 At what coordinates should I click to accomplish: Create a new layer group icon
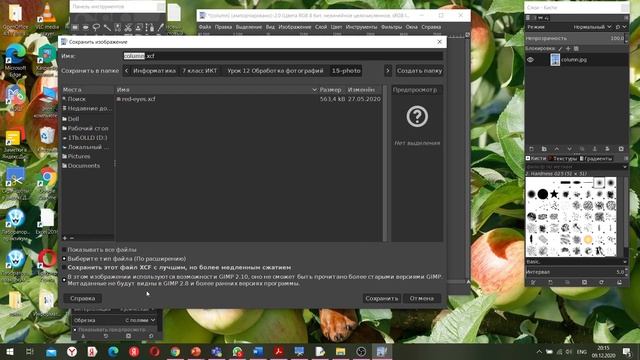click(544, 149)
